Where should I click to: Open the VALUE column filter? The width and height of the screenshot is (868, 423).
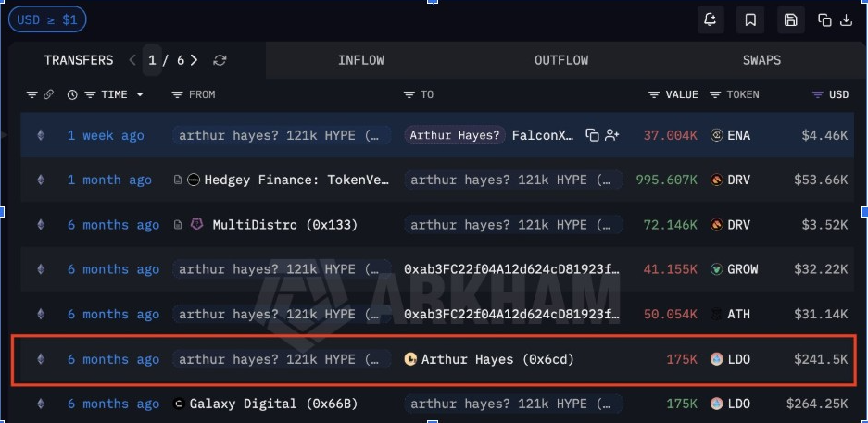click(654, 94)
